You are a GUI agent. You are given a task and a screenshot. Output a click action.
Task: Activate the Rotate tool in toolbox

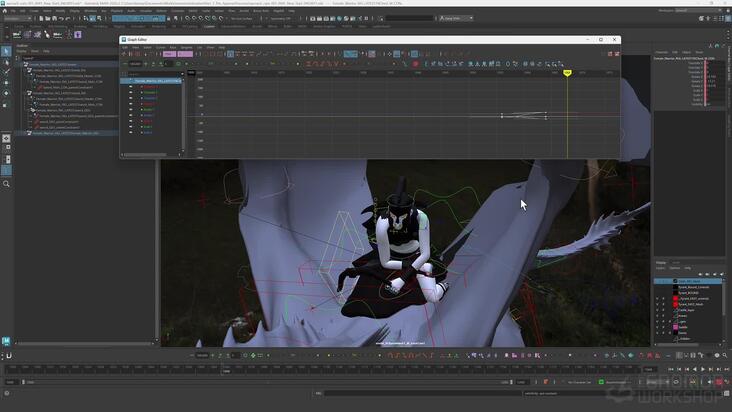point(6,93)
